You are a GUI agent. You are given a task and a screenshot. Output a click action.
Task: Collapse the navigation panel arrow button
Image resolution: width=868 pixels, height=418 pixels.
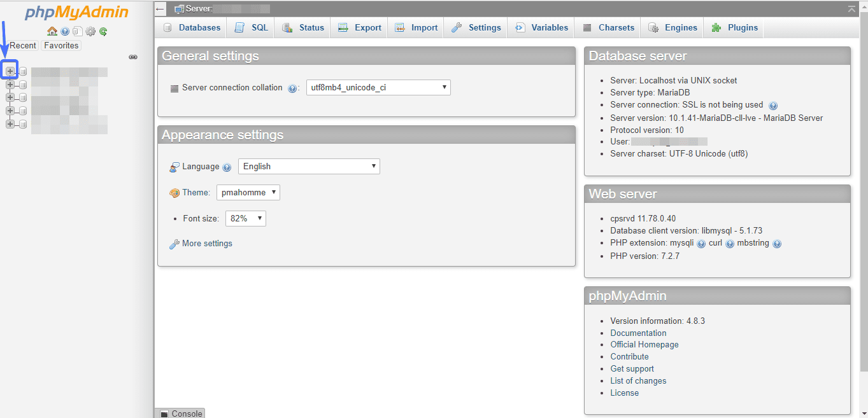tap(160, 9)
